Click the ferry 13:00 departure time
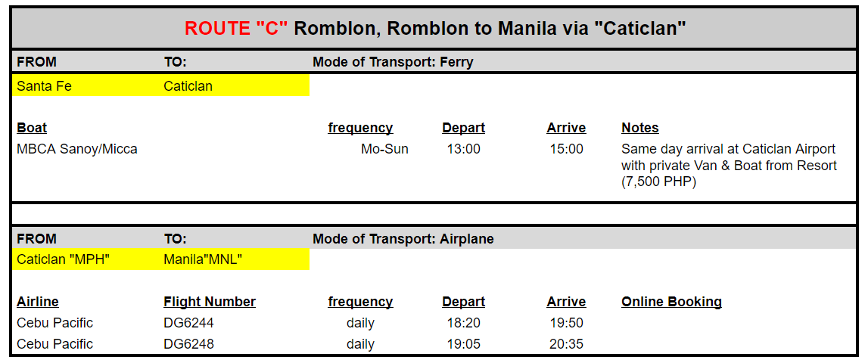Viewport: 868px width, 363px height. click(x=463, y=149)
